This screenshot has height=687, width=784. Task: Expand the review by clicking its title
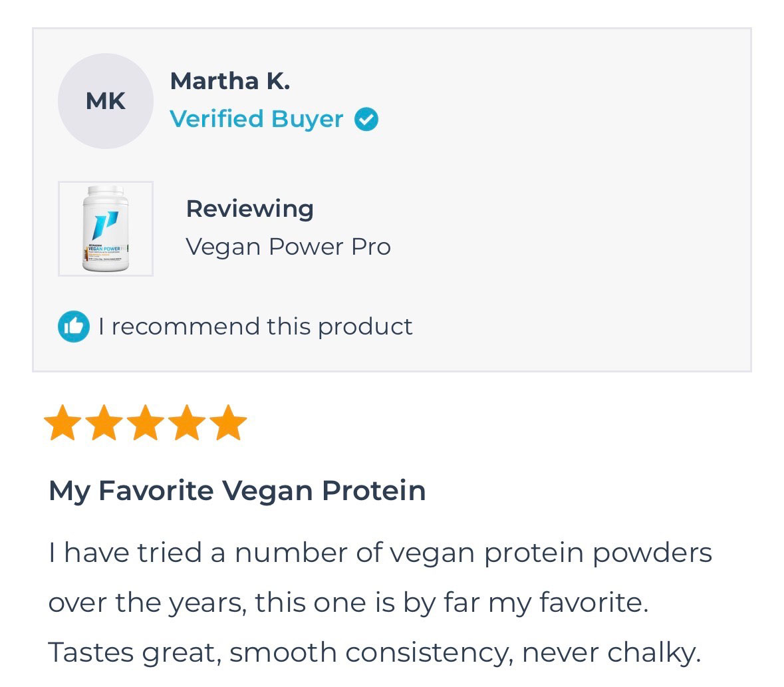pos(237,490)
